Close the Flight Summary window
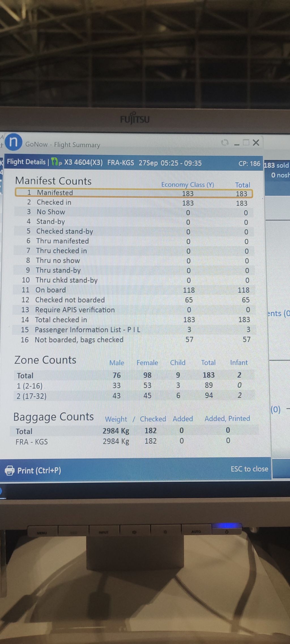 click(256, 143)
